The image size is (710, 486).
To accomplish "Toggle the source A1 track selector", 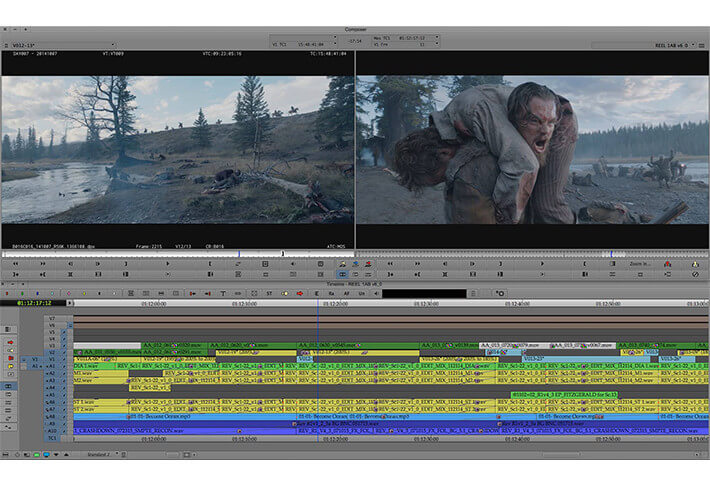I will point(34,366).
